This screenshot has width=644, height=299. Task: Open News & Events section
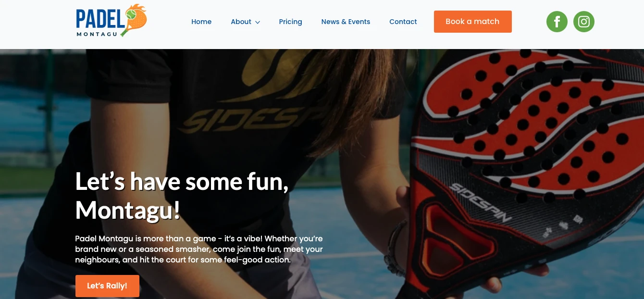[x=346, y=22]
